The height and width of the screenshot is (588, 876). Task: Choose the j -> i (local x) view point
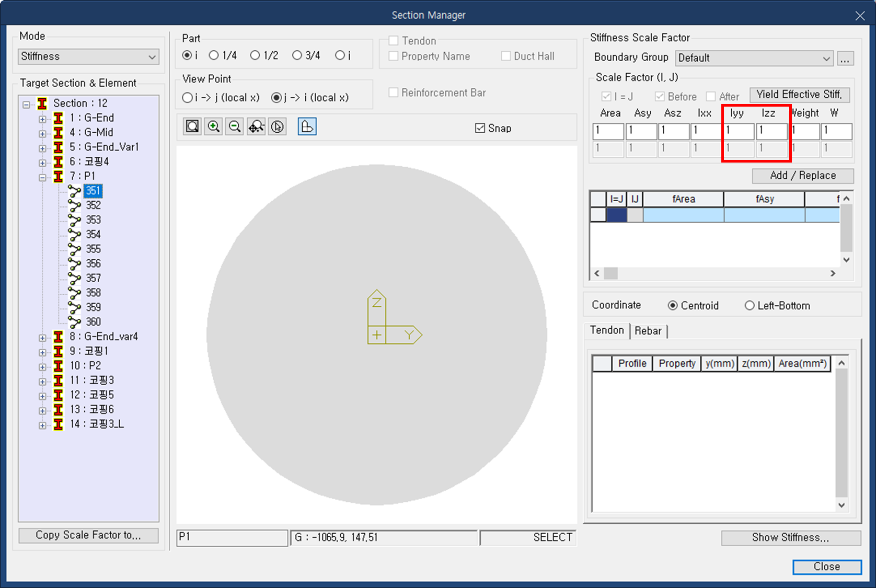tap(276, 98)
